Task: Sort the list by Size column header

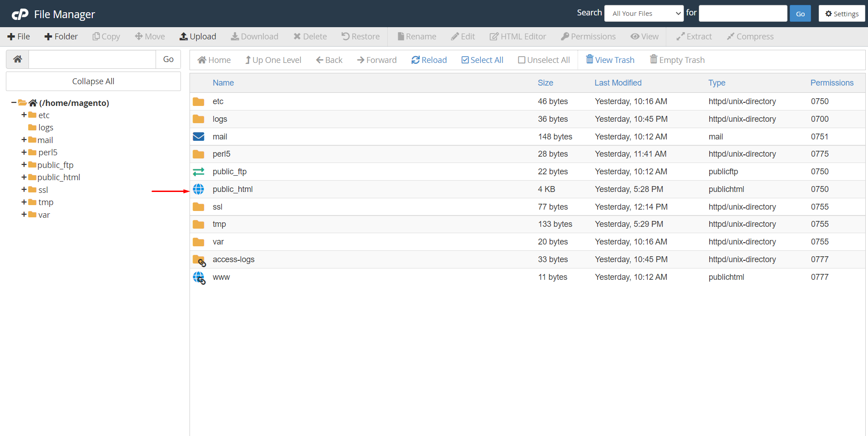Action: [545, 83]
